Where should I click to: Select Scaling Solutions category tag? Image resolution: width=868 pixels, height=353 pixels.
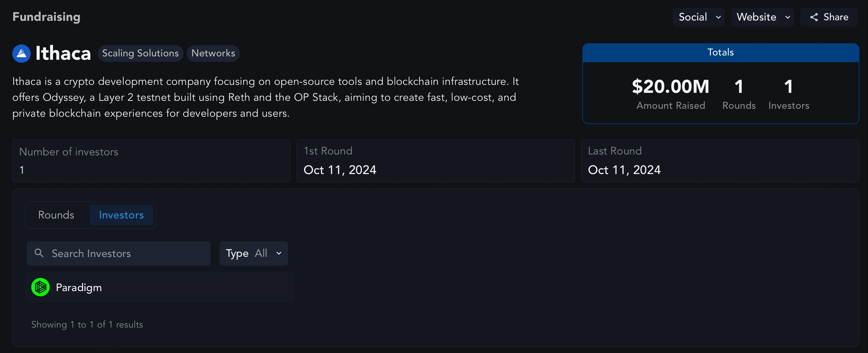(x=140, y=53)
